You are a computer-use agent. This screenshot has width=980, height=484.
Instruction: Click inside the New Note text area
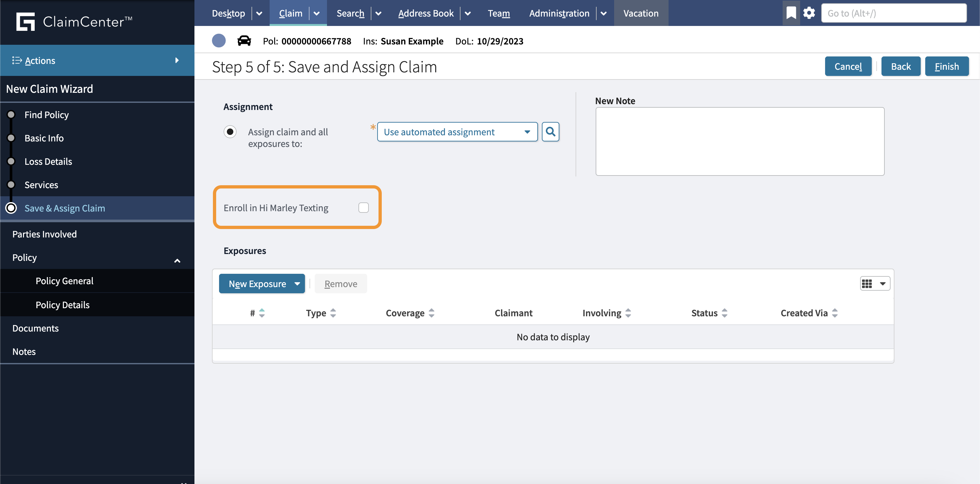pos(740,141)
